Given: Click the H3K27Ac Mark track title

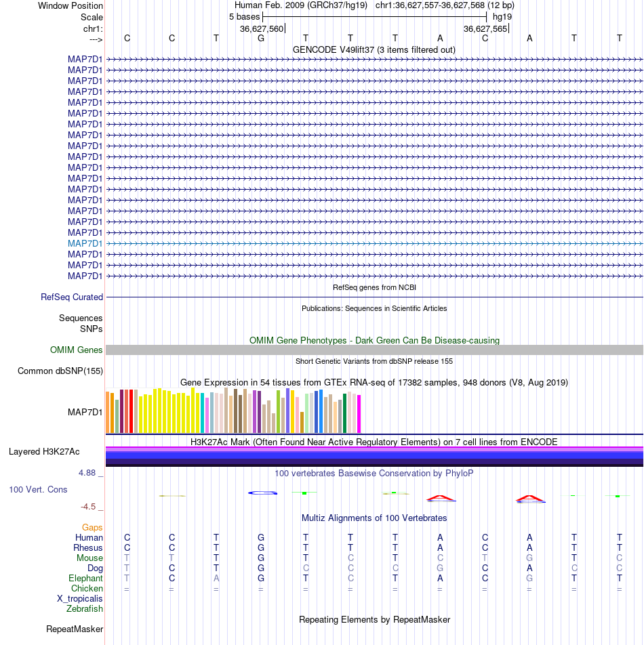Looking at the screenshot, I should (374, 442).
